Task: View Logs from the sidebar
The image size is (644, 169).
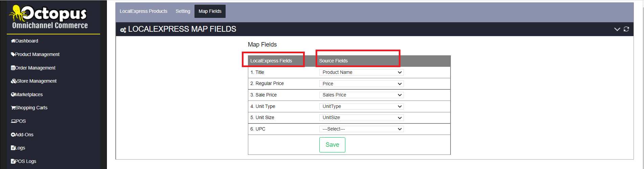Action: point(18,148)
